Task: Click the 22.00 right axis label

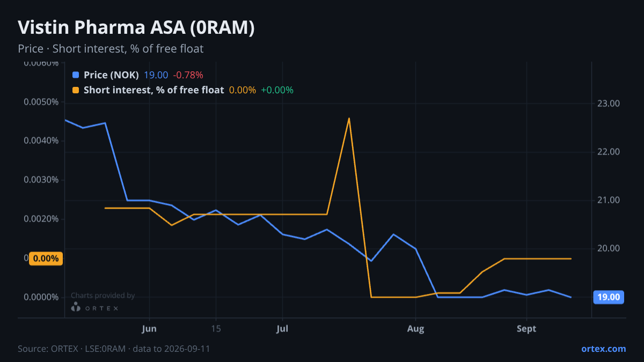Action: click(609, 152)
